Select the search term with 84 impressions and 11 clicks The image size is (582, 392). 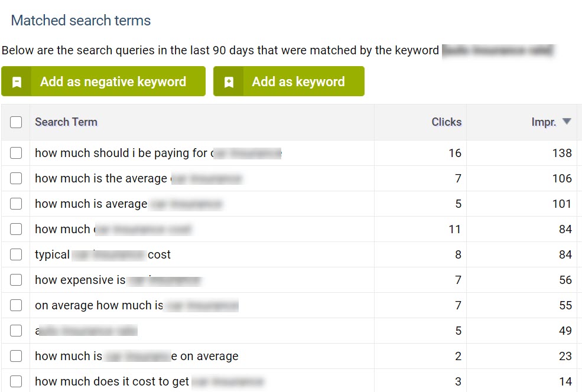(x=16, y=229)
